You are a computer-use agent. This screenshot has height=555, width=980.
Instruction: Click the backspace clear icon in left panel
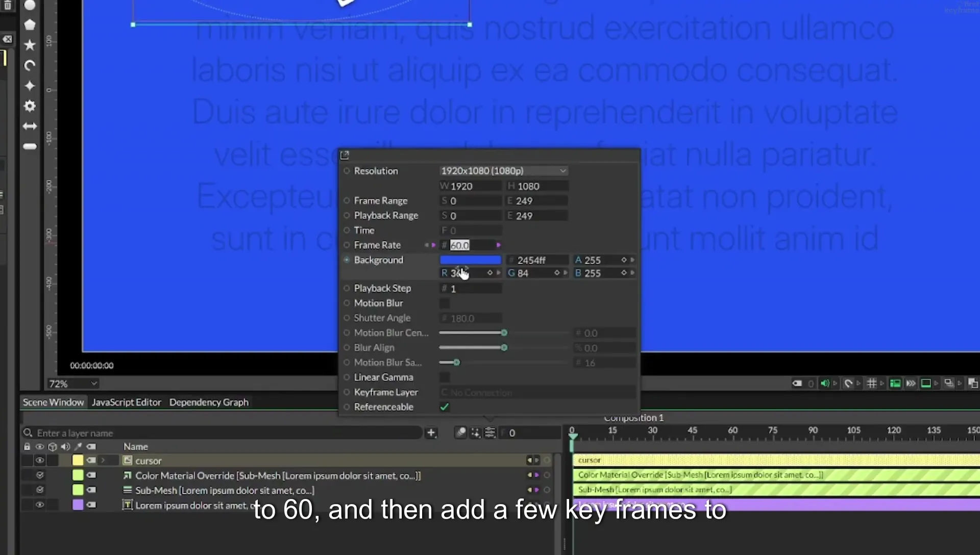tap(7, 39)
